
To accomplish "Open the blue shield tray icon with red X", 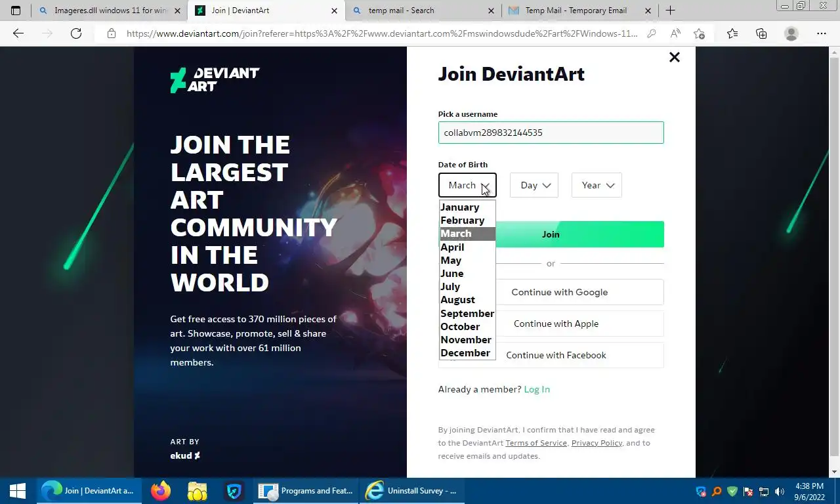I will [701, 491].
